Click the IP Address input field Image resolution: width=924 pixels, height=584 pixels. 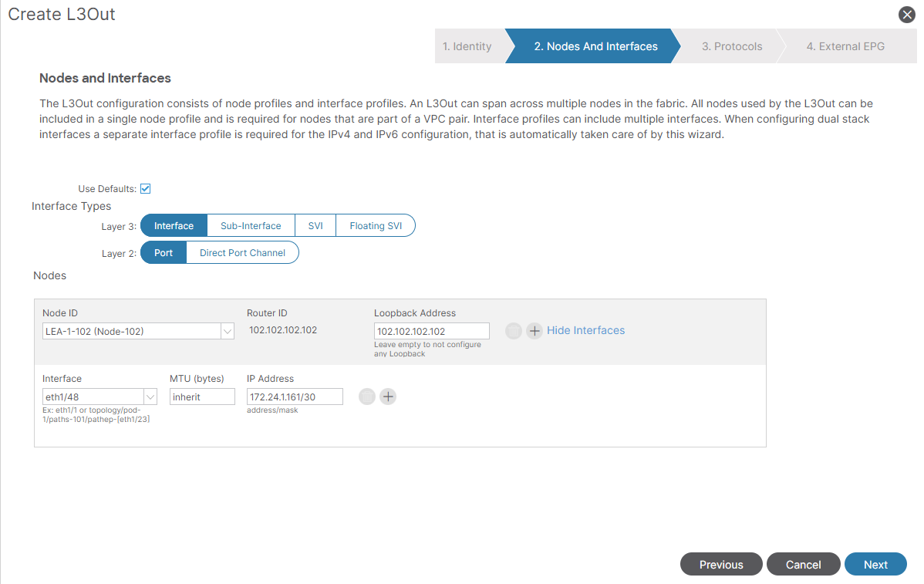click(x=294, y=397)
